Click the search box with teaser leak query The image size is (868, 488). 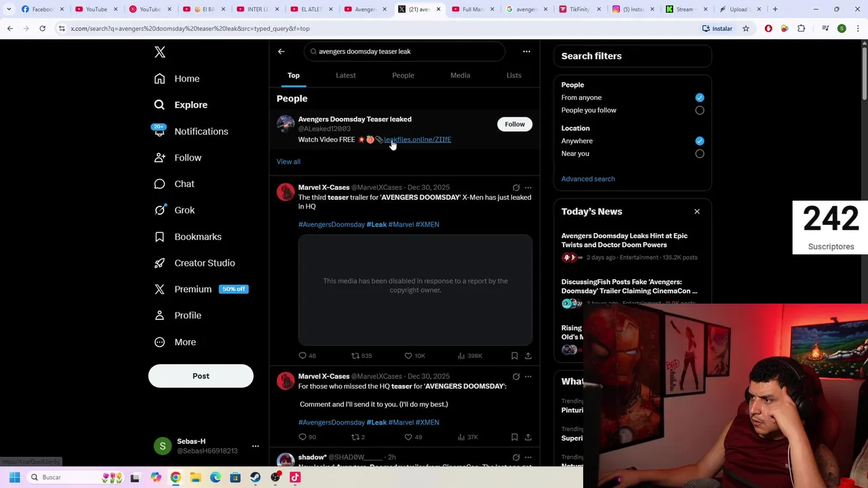[405, 52]
